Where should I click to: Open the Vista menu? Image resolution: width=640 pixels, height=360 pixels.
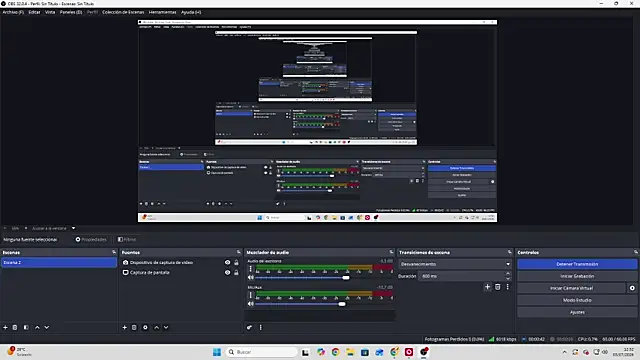(50, 12)
